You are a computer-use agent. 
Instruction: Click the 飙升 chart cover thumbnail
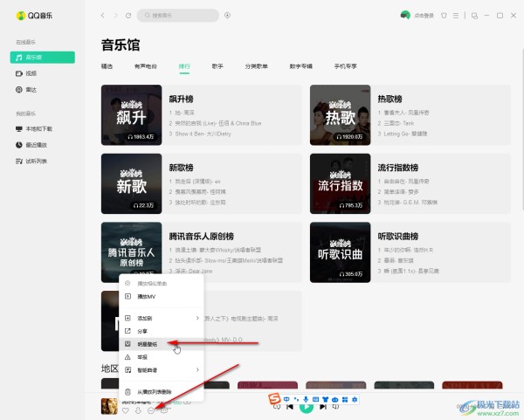131,115
